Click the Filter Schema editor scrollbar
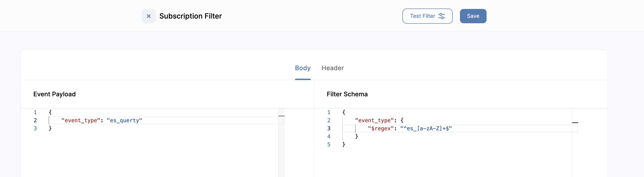 click(x=575, y=142)
